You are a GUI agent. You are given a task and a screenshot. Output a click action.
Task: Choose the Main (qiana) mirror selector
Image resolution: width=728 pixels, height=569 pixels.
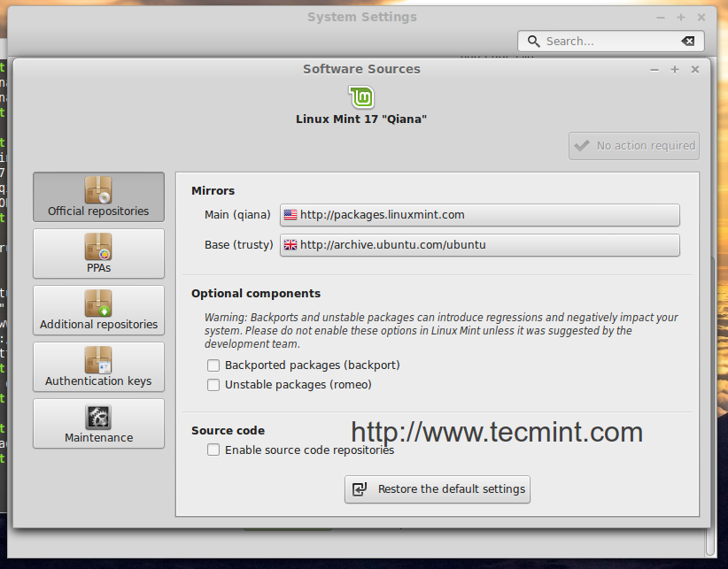tap(480, 215)
